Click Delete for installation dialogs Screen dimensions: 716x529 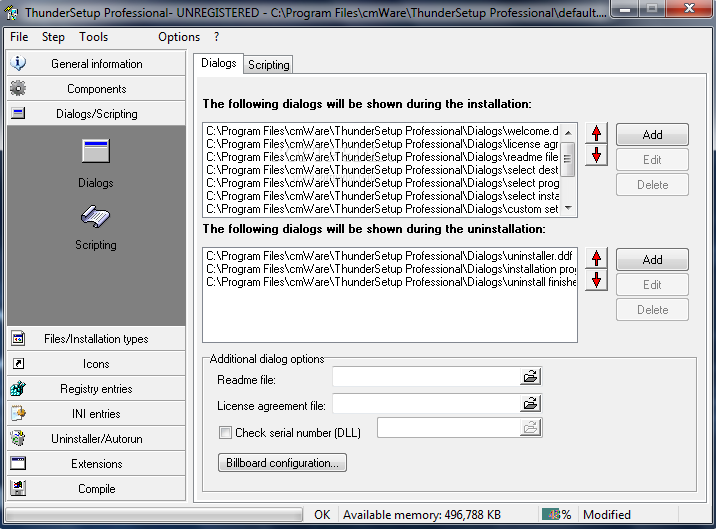point(652,185)
